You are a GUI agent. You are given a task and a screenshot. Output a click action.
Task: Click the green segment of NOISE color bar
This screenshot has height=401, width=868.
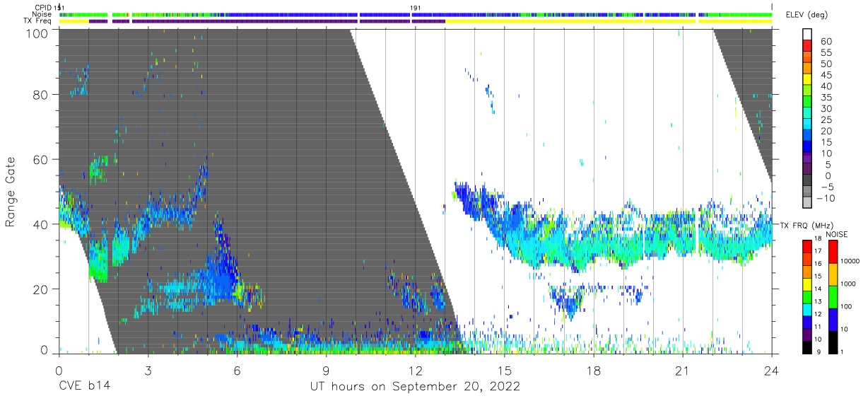coord(832,297)
